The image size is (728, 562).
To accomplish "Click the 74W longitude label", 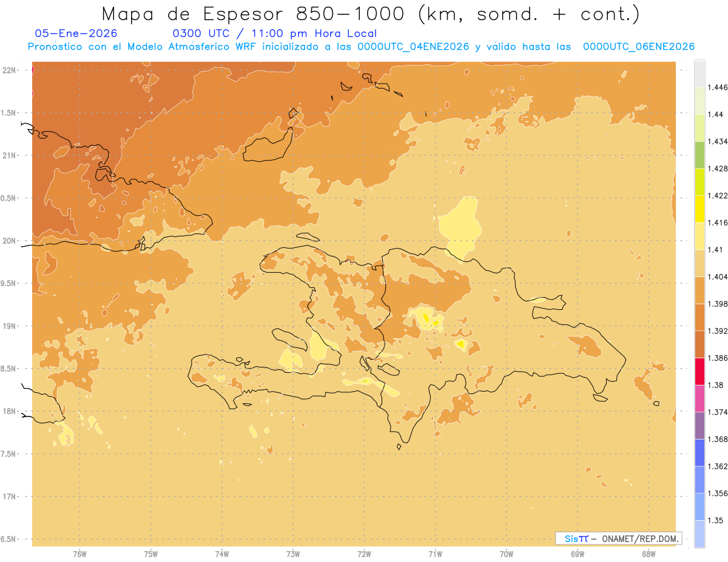I will click(x=222, y=554).
